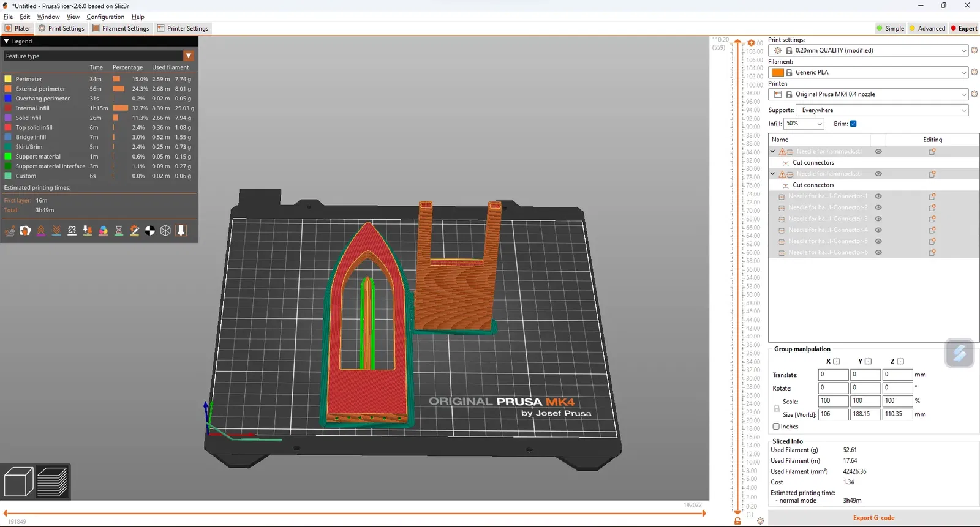Screen dimensions: 980x527
Task: Switch to Print Settings tab
Action: pyautogui.click(x=61, y=28)
